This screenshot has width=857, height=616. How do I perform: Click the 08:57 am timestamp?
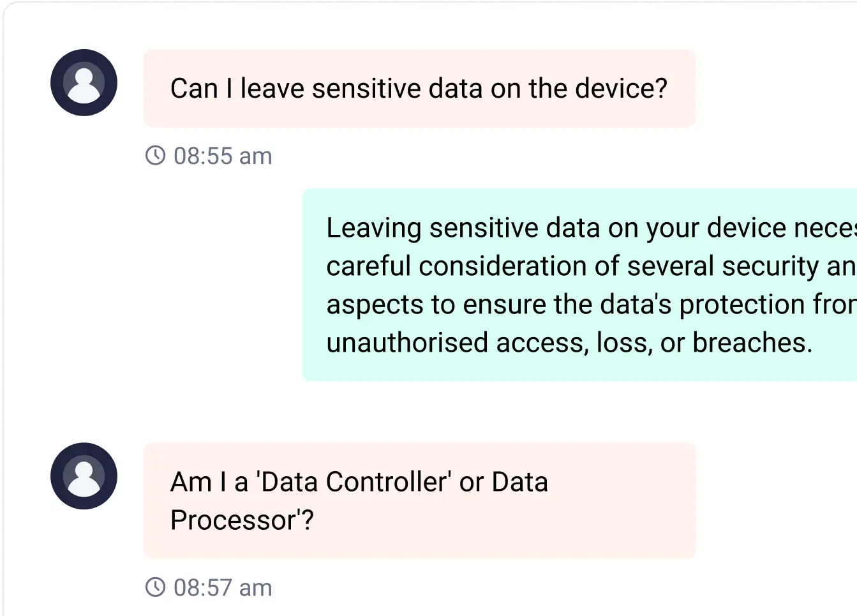pos(222,587)
